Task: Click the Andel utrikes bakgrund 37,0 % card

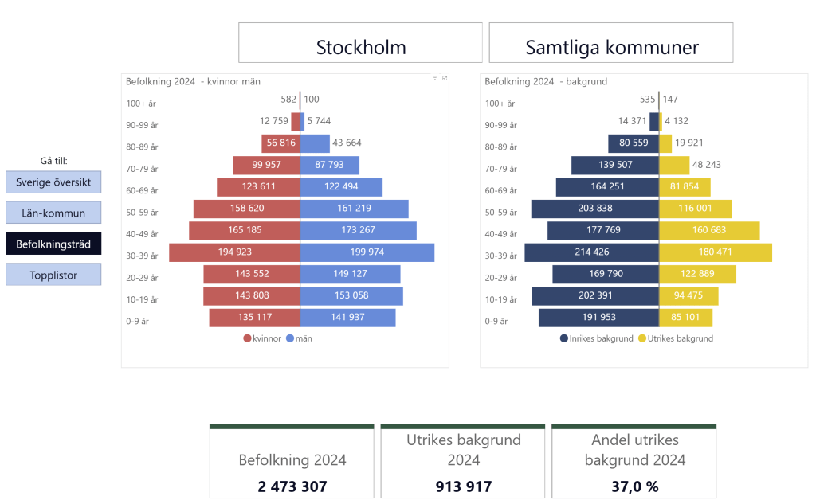Action: [x=634, y=462]
